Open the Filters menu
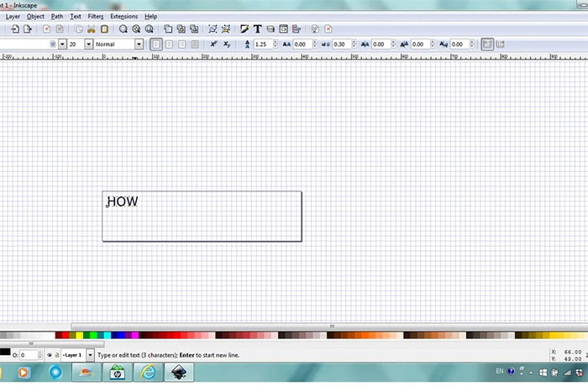The width and height of the screenshot is (588, 392). coord(96,16)
